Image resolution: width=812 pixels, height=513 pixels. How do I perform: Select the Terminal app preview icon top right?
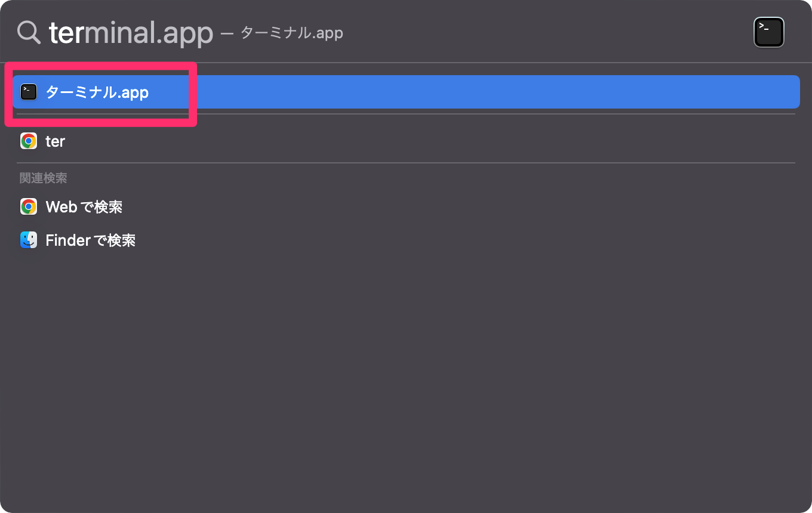[x=769, y=32]
